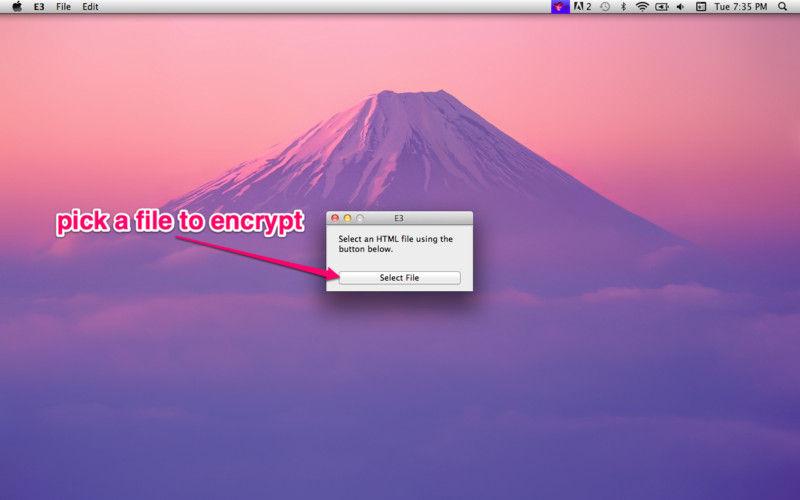Viewport: 800px width, 500px height.
Task: Open the Bluetooth status menu
Action: click(x=623, y=7)
